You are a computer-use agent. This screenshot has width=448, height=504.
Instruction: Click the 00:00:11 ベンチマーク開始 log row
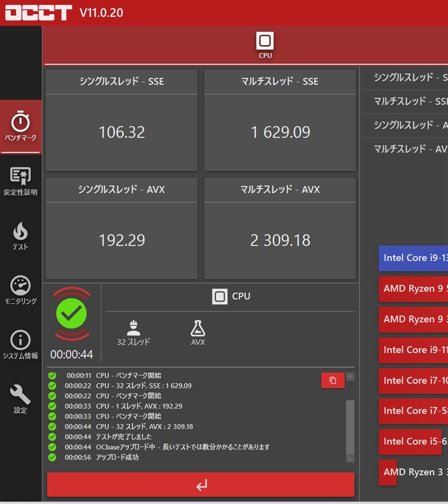(114, 376)
